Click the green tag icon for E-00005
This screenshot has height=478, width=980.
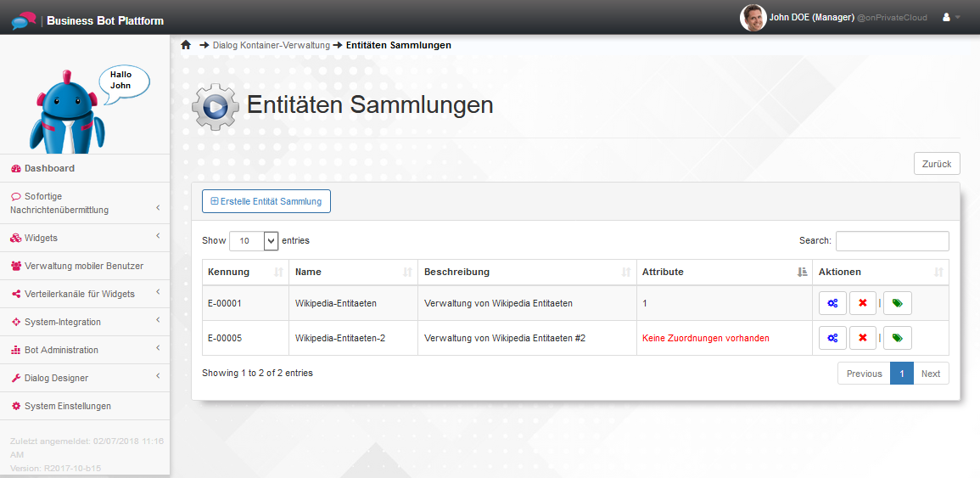(x=897, y=338)
